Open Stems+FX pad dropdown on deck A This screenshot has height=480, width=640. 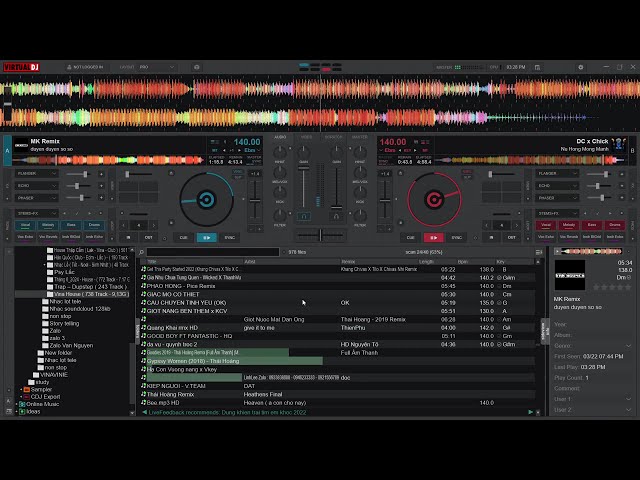point(36,213)
